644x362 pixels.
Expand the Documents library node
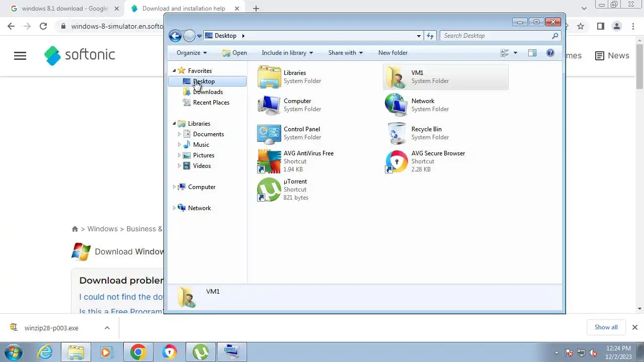pos(179,134)
